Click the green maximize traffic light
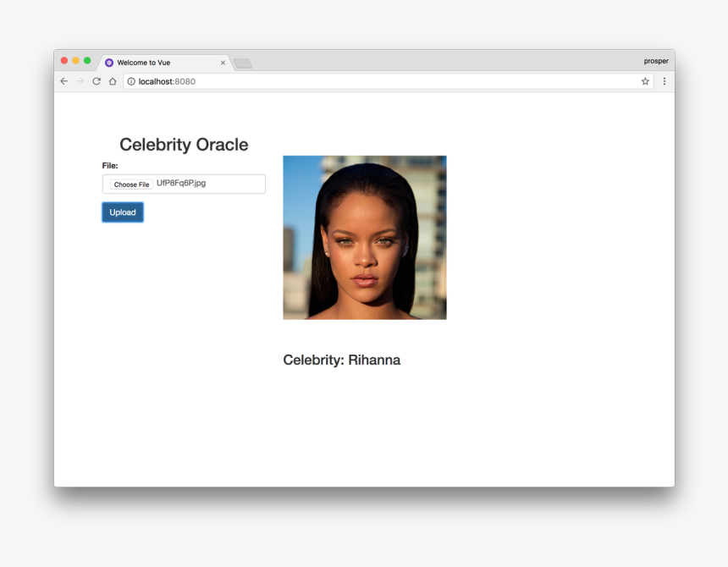 85,61
